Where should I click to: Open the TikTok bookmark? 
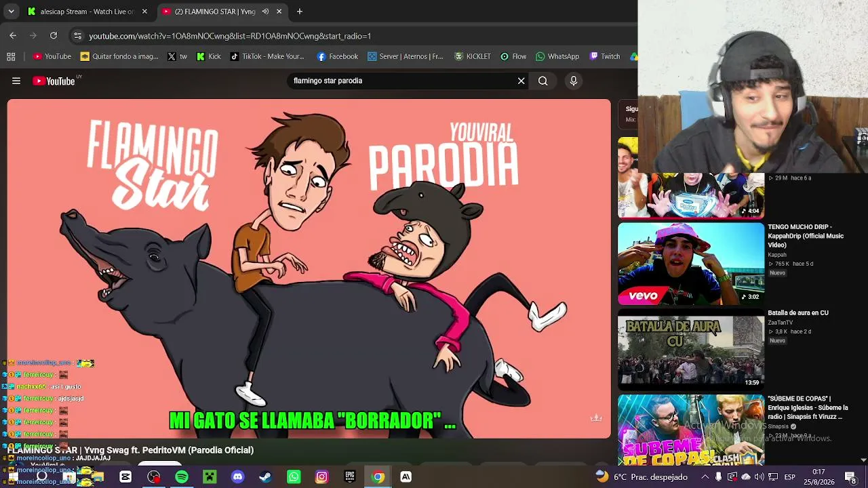tap(267, 56)
